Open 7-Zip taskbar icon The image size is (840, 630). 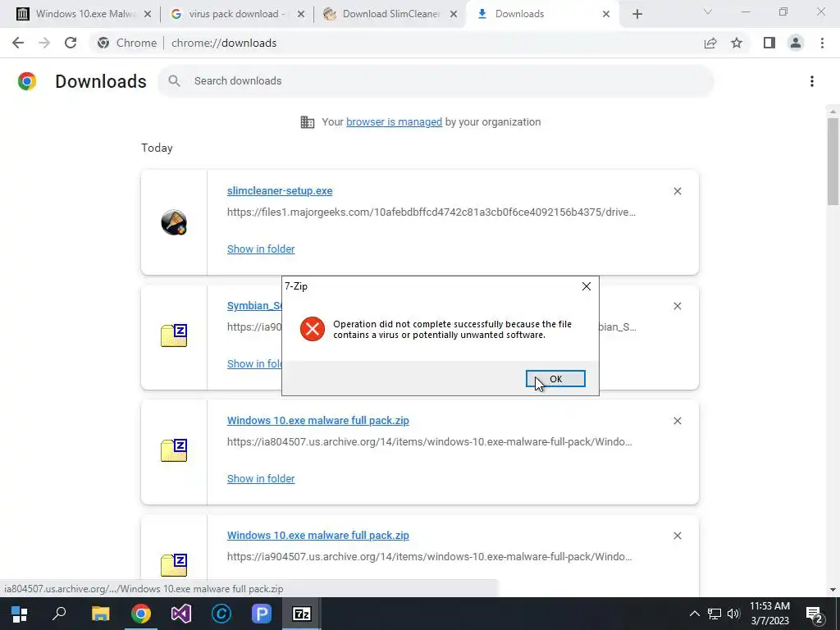tap(302, 614)
